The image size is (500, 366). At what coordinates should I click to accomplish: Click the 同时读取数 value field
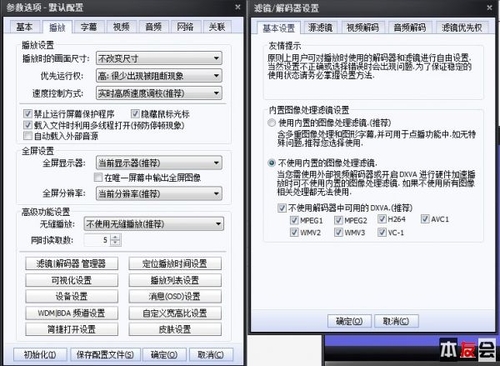click(x=98, y=240)
